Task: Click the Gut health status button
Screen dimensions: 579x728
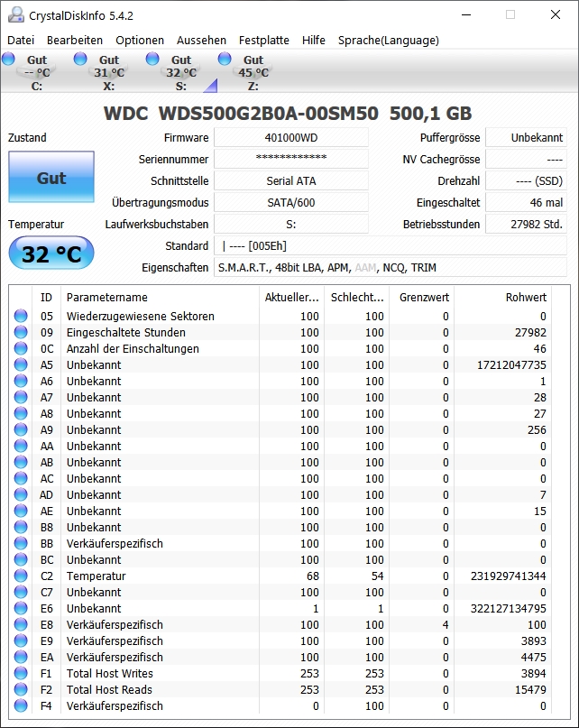Action: pyautogui.click(x=51, y=177)
